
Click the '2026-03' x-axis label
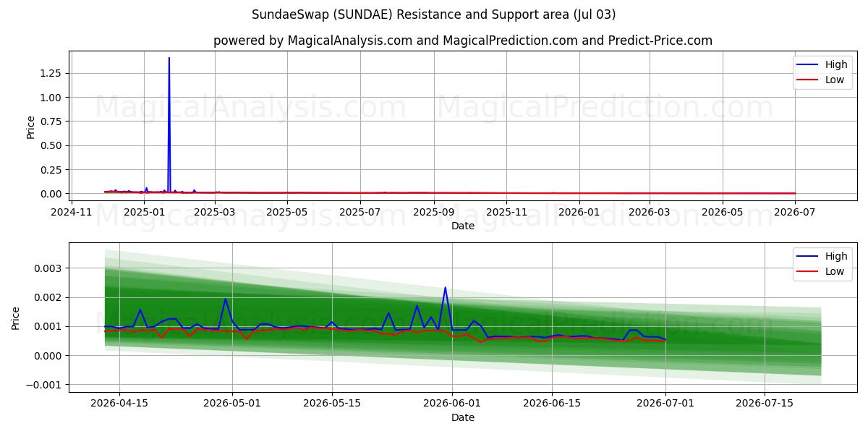click(649, 211)
